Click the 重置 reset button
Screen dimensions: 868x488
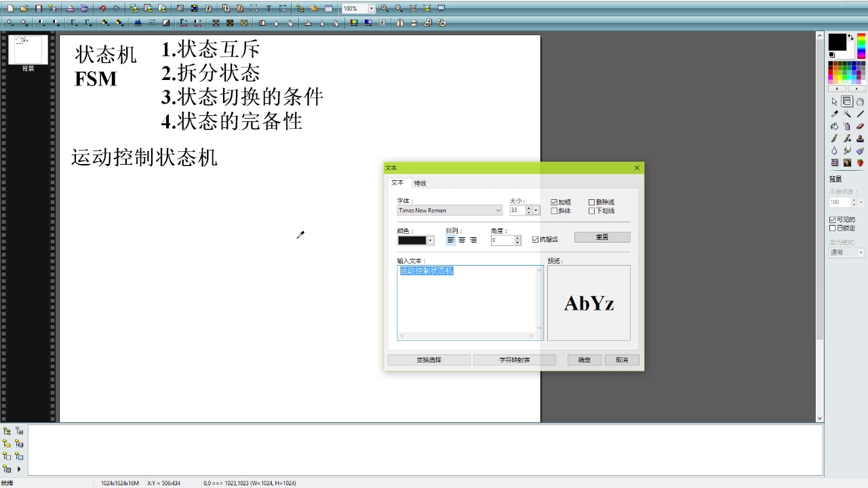click(x=602, y=237)
